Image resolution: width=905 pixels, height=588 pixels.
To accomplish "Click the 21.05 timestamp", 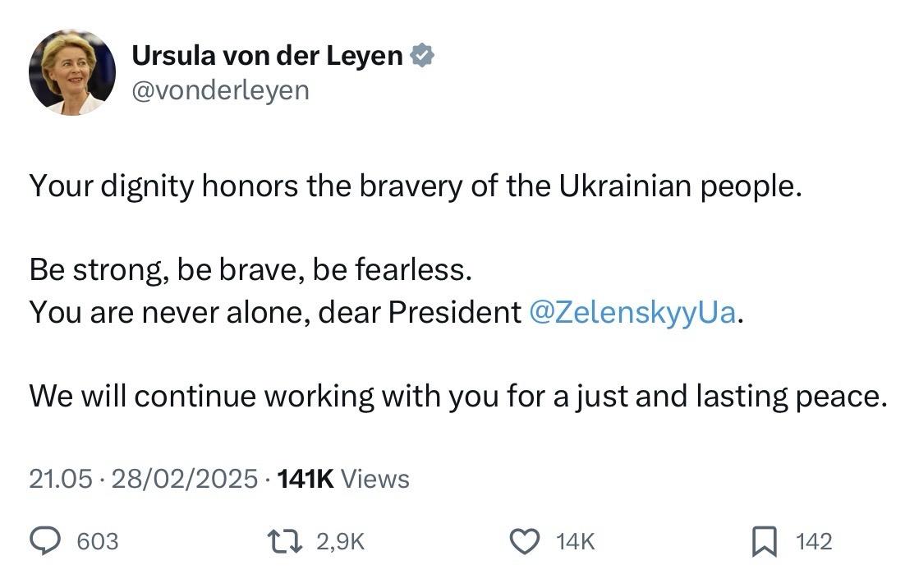I will [x=61, y=479].
